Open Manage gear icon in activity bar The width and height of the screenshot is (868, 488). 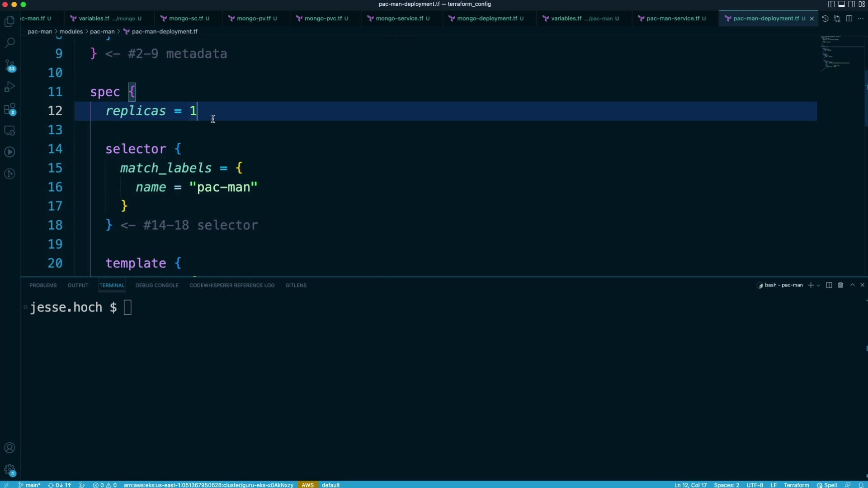(9, 470)
